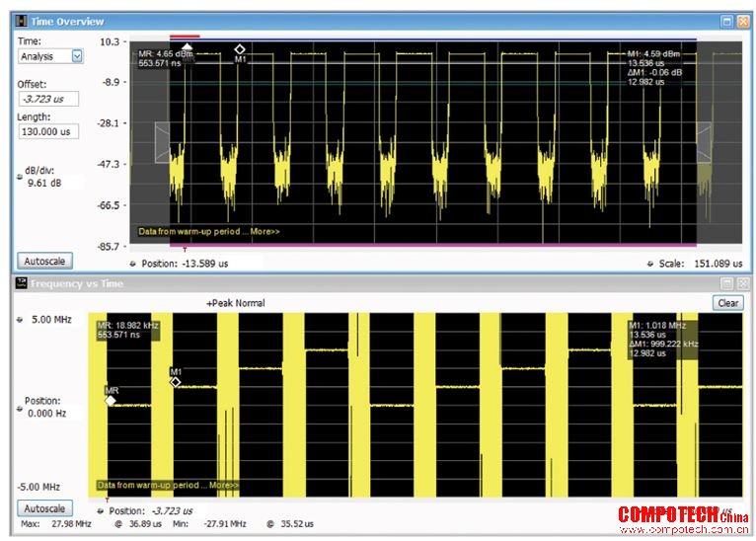The image size is (756, 541).
Task: Click the 5.00 MHz knob icon
Action: (20, 319)
